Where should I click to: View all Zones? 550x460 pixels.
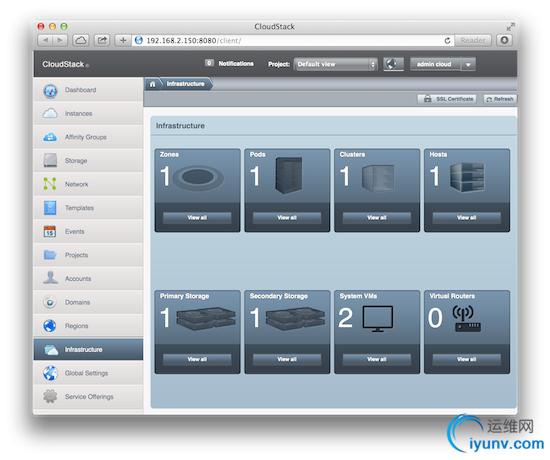197,218
